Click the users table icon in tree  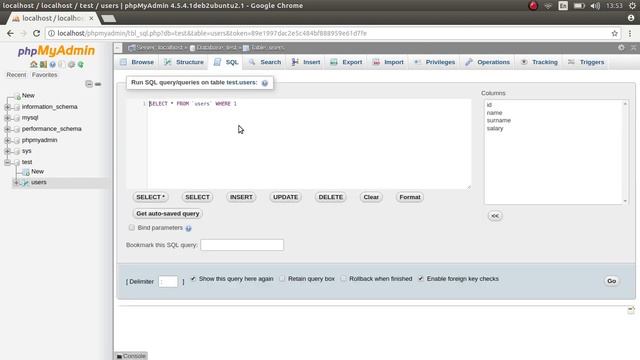coord(26,182)
